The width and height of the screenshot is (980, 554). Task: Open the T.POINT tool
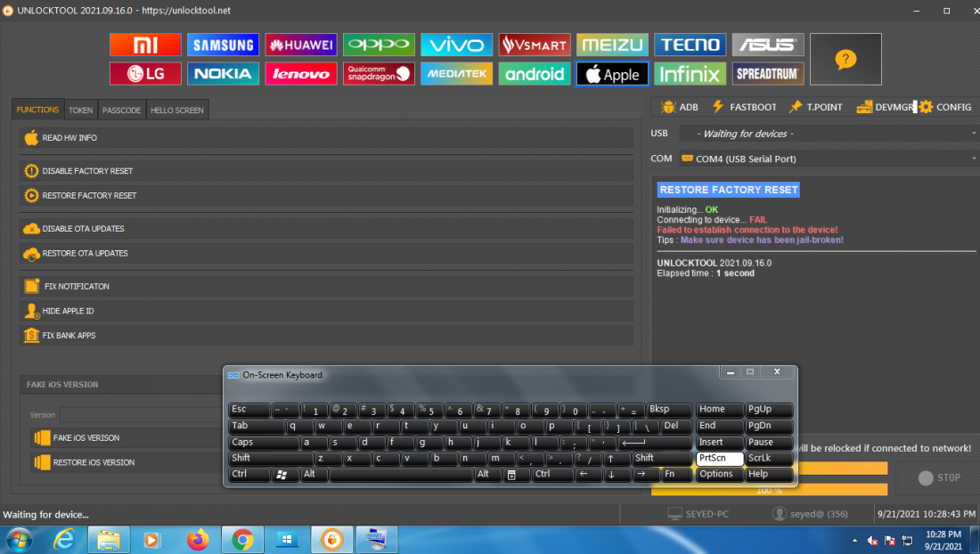(816, 107)
